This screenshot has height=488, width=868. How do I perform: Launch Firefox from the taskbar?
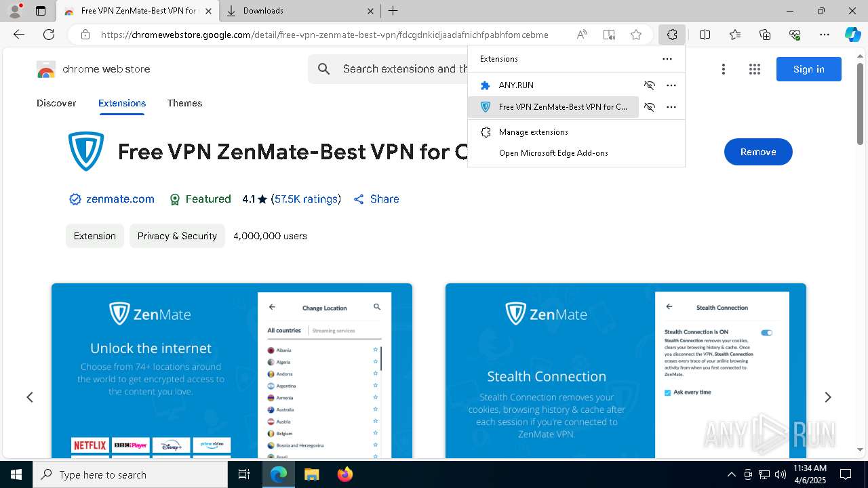pyautogui.click(x=345, y=474)
